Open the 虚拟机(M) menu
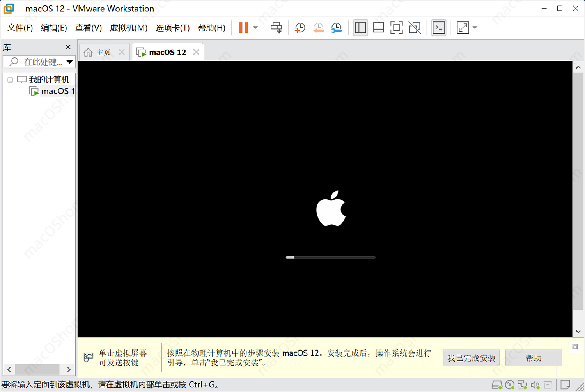 129,28
